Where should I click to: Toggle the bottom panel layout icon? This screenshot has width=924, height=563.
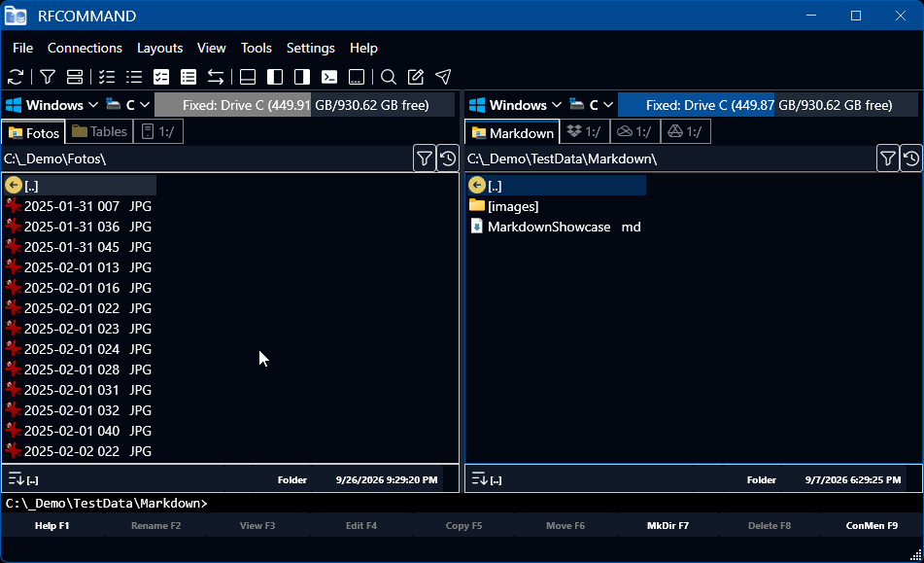pyautogui.click(x=248, y=77)
